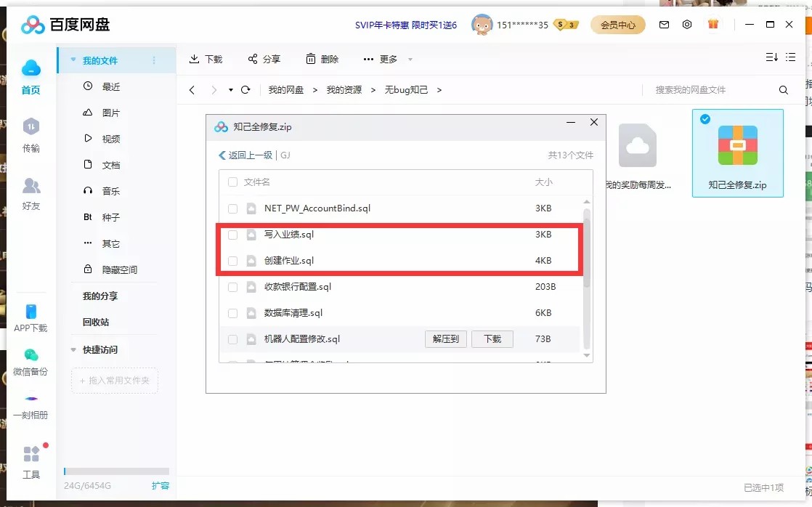812x507 pixels.
Task: Switch to list view icon
Action: 790,57
